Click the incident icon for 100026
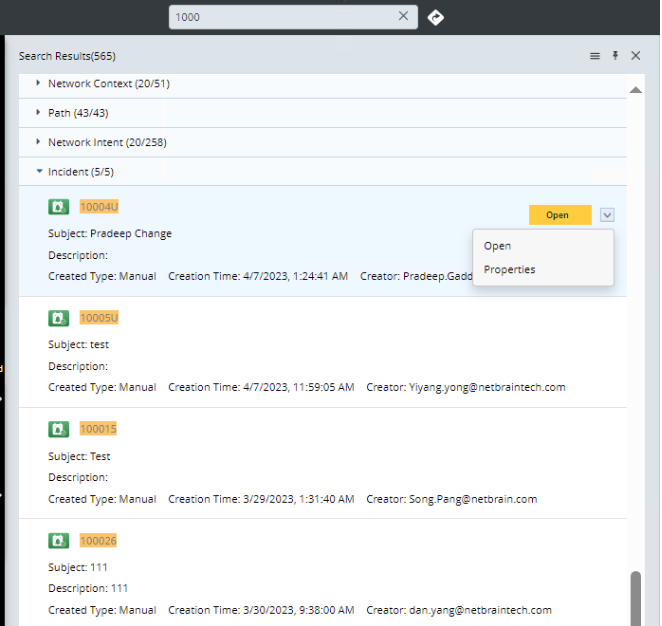 [x=58, y=540]
